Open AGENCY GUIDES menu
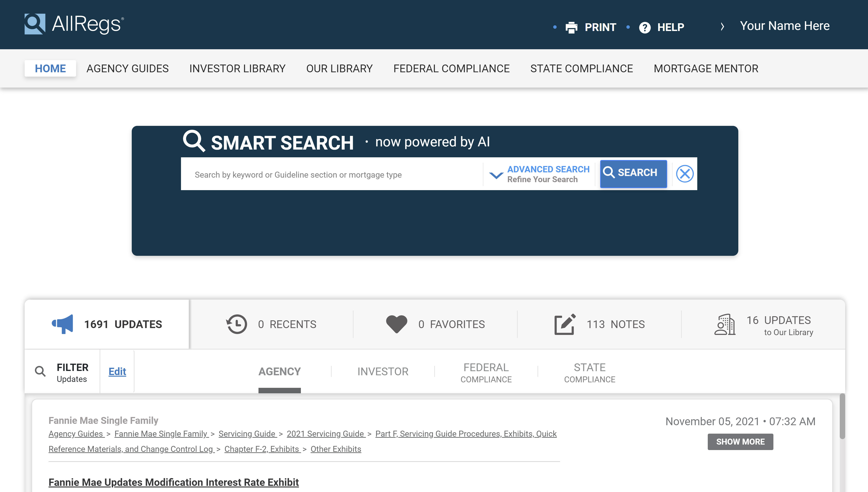Screen dimensions: 868x492 coord(127,69)
